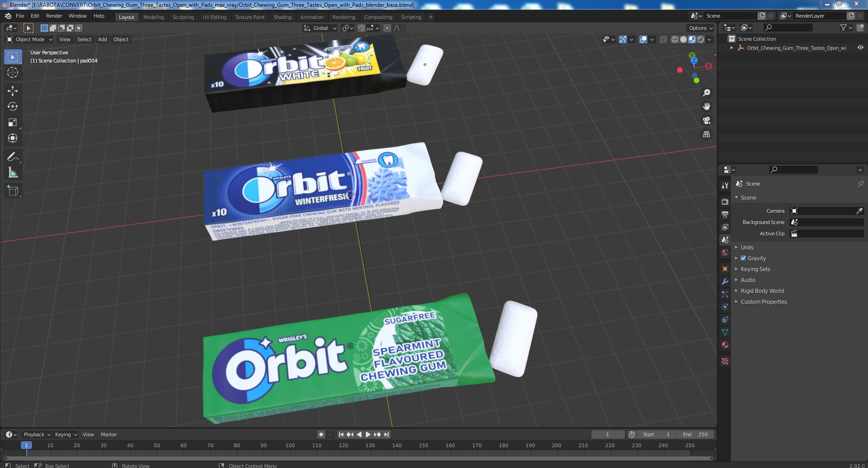Viewport: 868px width, 468px height.
Task: Open the pivot point dropdown
Action: [x=348, y=28]
